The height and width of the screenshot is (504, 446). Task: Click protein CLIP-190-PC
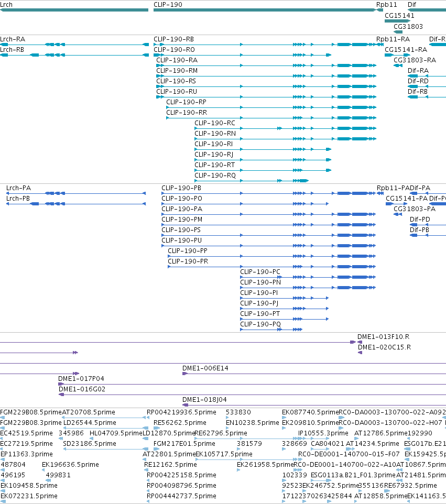[x=260, y=272]
